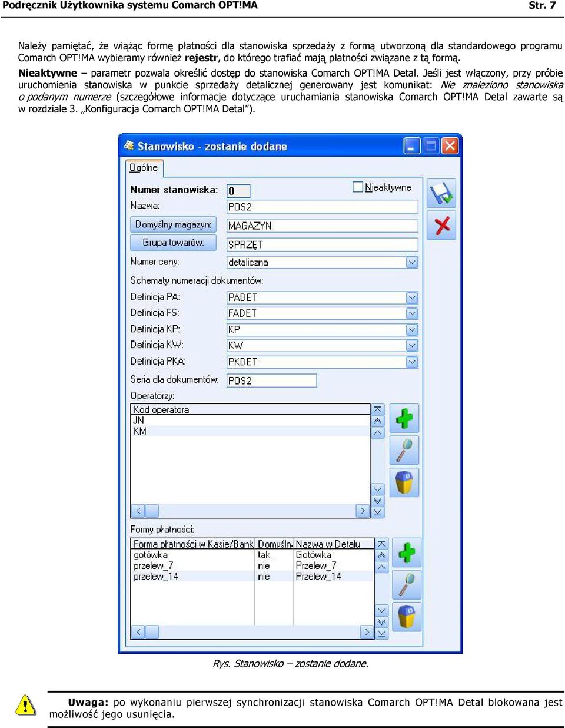The width and height of the screenshot is (565, 728).
Task: Open the Definicja PA dropdown
Action: (x=412, y=297)
